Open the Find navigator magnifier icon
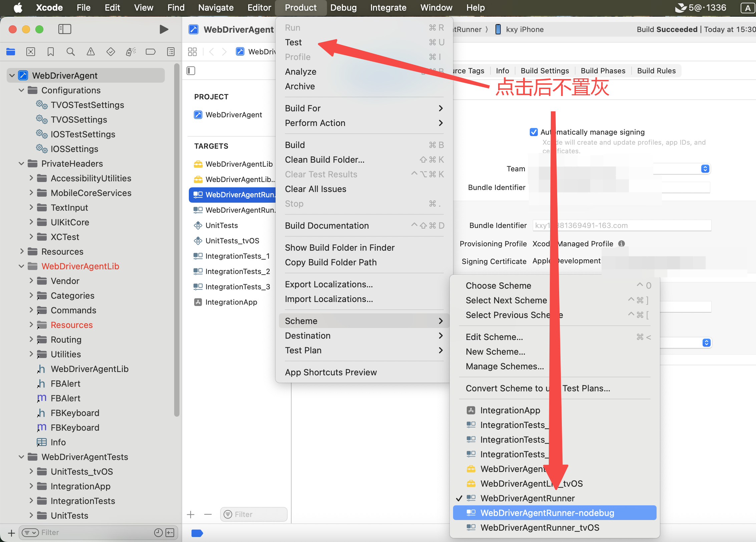756x542 pixels. (x=70, y=52)
